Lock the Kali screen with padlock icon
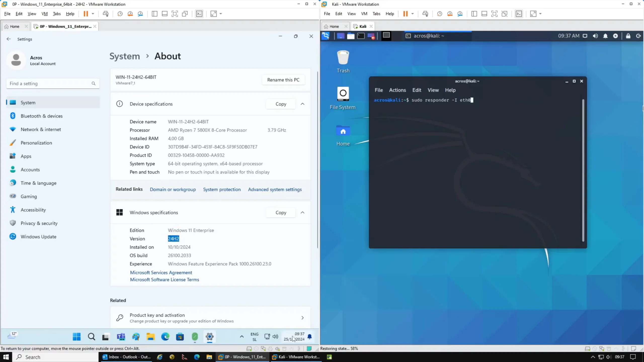The width and height of the screenshot is (644, 362). [x=628, y=36]
